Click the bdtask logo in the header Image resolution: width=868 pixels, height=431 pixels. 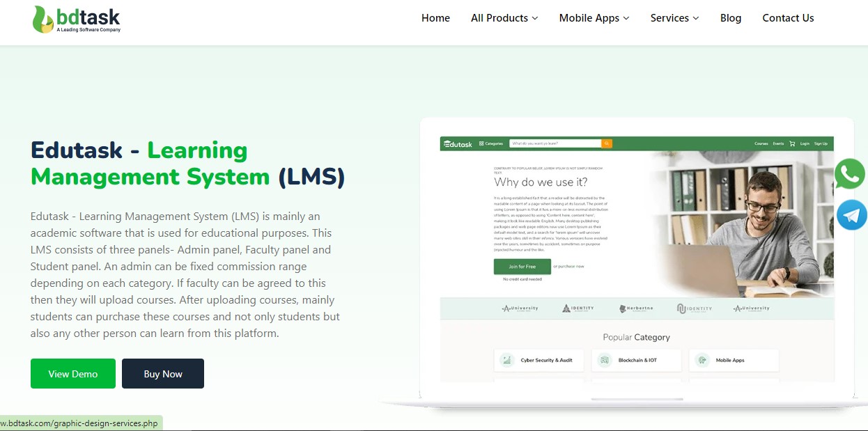[x=77, y=19]
